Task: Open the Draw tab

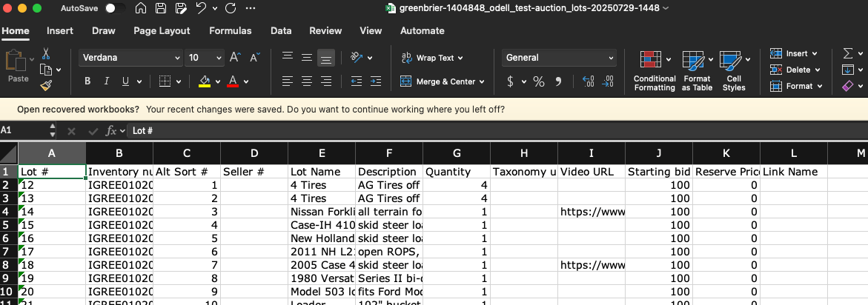Action: click(x=104, y=31)
